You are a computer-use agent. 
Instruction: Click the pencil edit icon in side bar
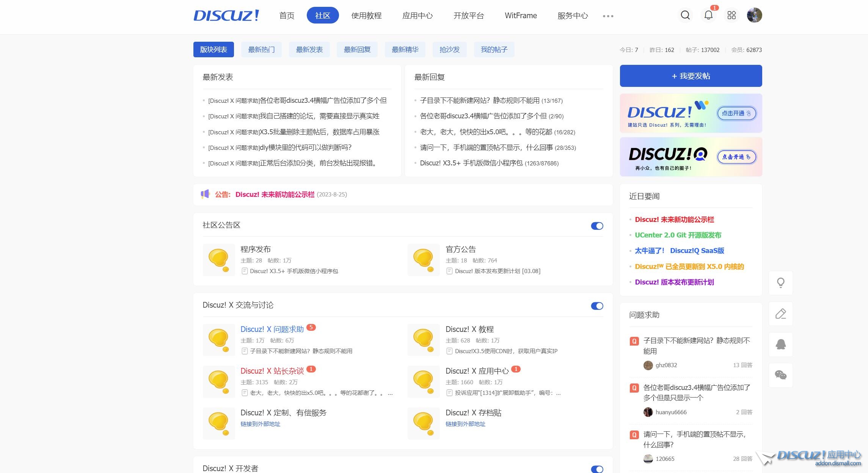click(x=781, y=314)
